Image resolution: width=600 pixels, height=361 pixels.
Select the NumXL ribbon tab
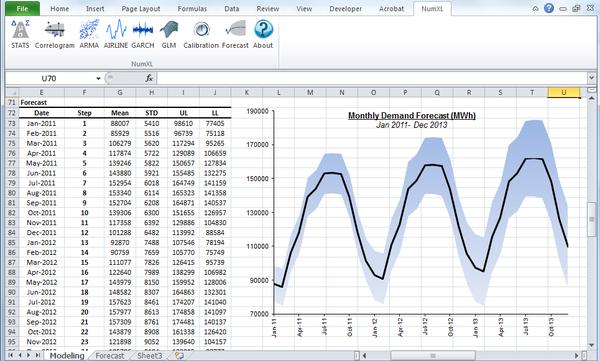coord(432,8)
